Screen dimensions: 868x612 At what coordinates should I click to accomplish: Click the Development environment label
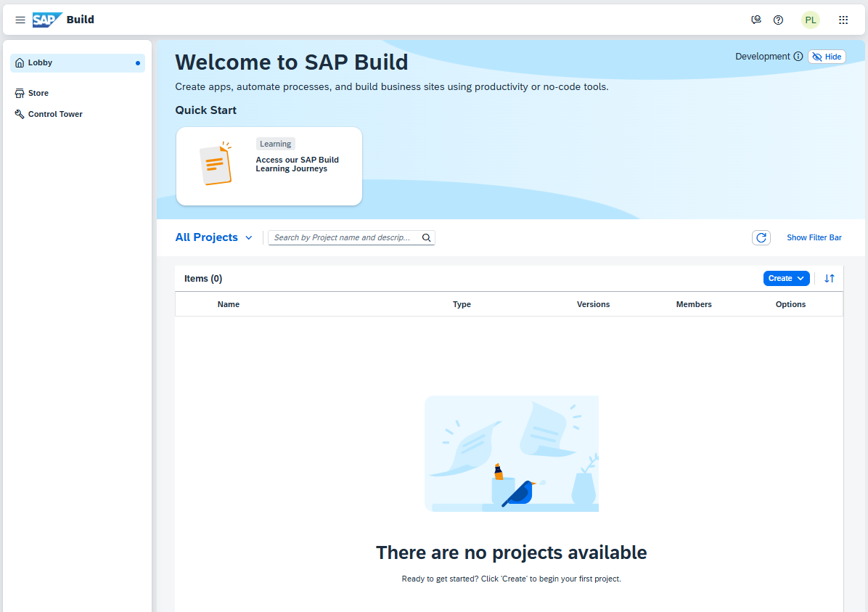(762, 57)
